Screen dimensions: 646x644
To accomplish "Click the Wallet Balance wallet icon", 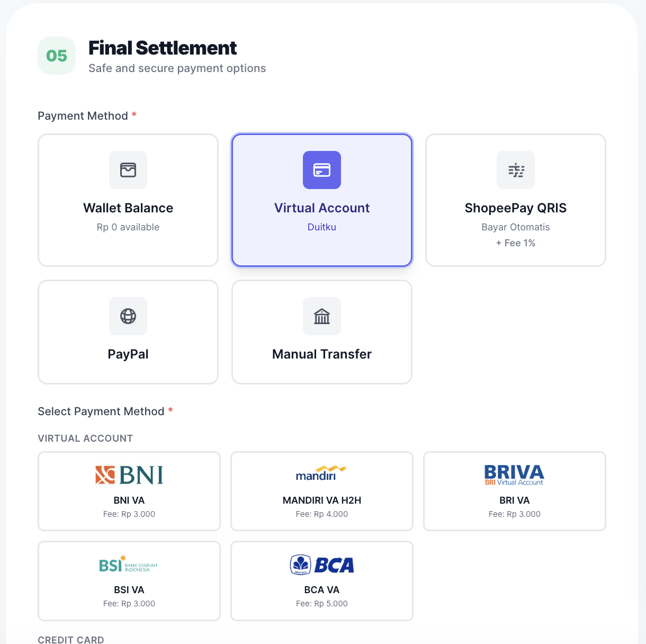I will click(x=128, y=170).
